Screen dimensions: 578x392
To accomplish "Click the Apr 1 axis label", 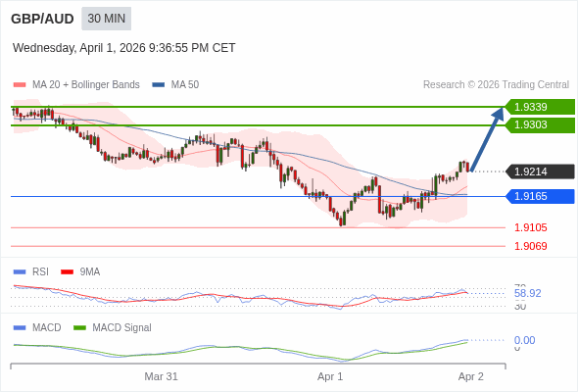I will click(x=330, y=376).
